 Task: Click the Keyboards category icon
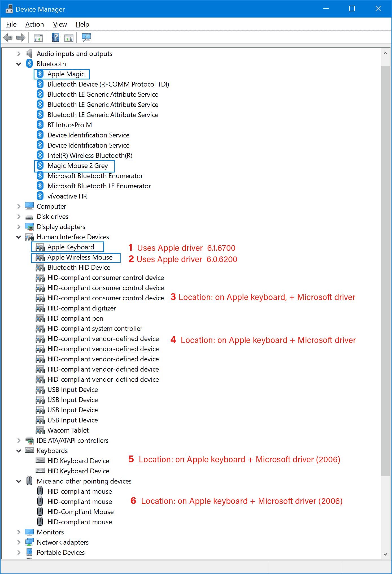pyautogui.click(x=29, y=450)
